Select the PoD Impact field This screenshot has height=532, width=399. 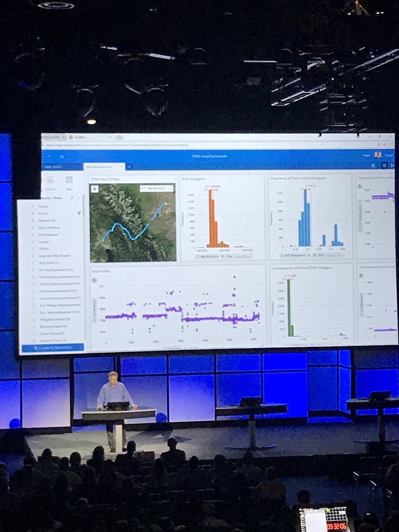coord(58,291)
